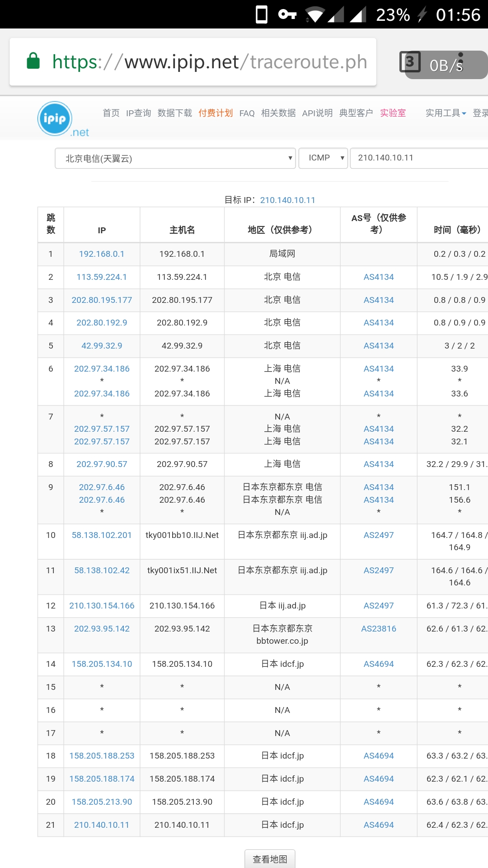Click the 查看地图 button
The image size is (488, 868).
point(270,859)
